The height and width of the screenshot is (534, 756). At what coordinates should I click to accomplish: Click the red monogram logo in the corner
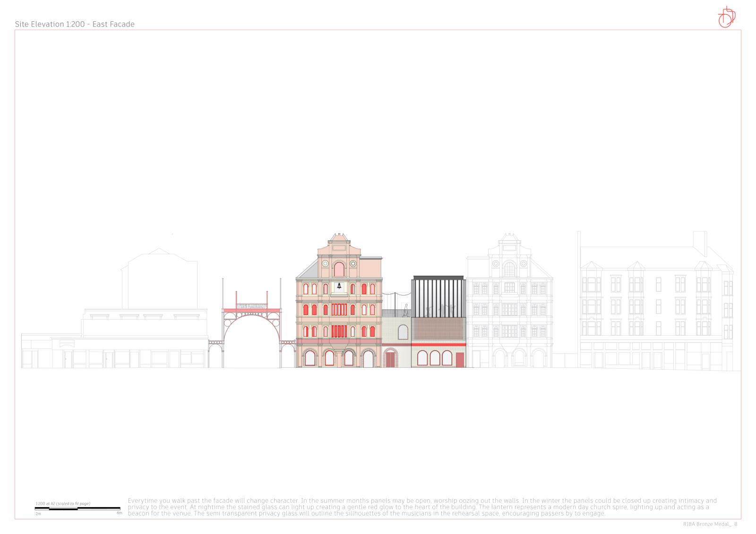[727, 17]
